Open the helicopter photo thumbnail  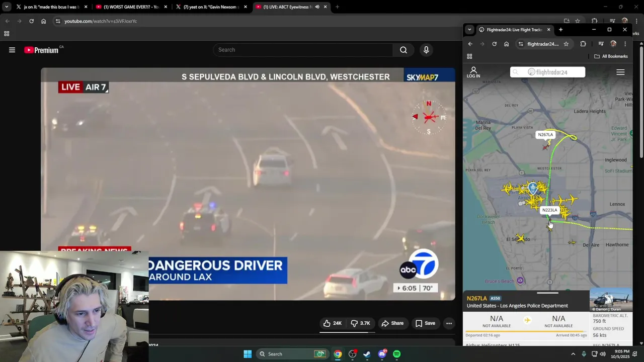coord(611,301)
